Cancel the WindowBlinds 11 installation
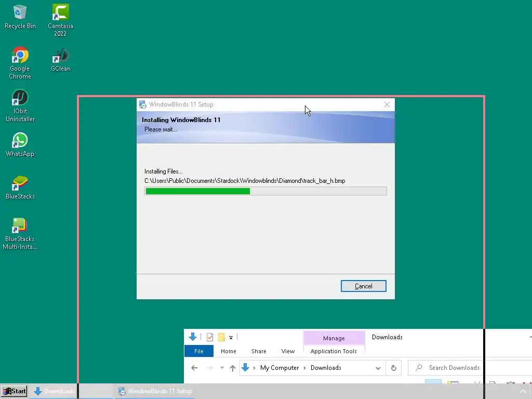532x399 pixels. coord(363,286)
